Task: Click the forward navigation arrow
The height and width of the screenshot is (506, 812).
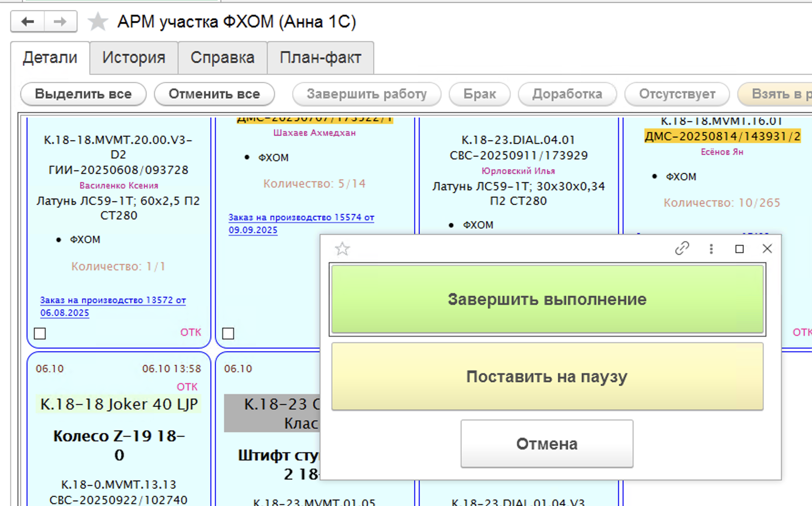Action: point(60,21)
